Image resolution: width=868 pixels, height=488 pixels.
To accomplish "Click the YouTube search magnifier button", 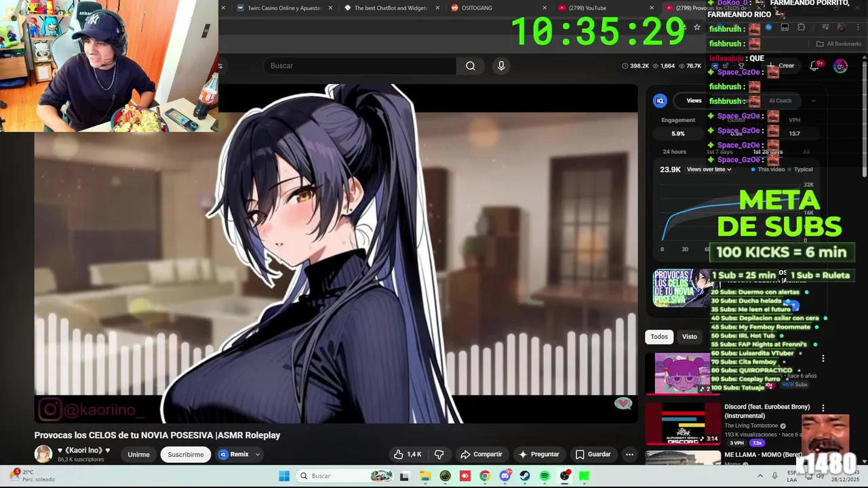I will click(471, 66).
